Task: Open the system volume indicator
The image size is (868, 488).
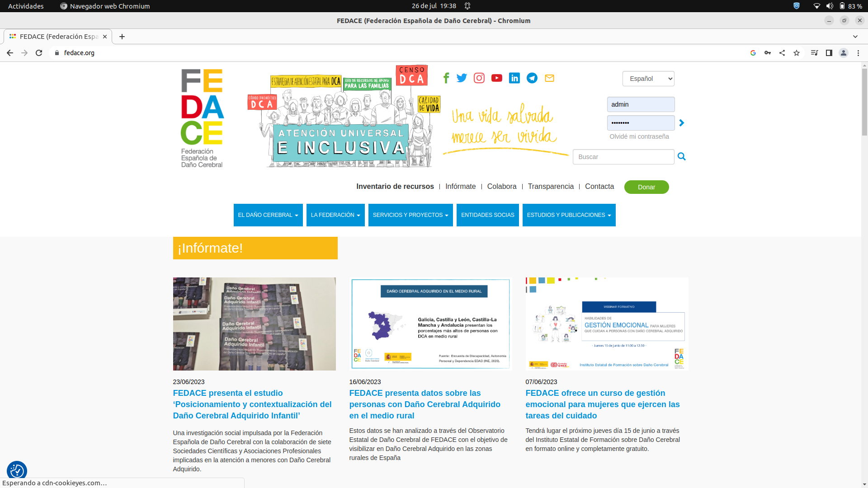Action: pyautogui.click(x=830, y=6)
